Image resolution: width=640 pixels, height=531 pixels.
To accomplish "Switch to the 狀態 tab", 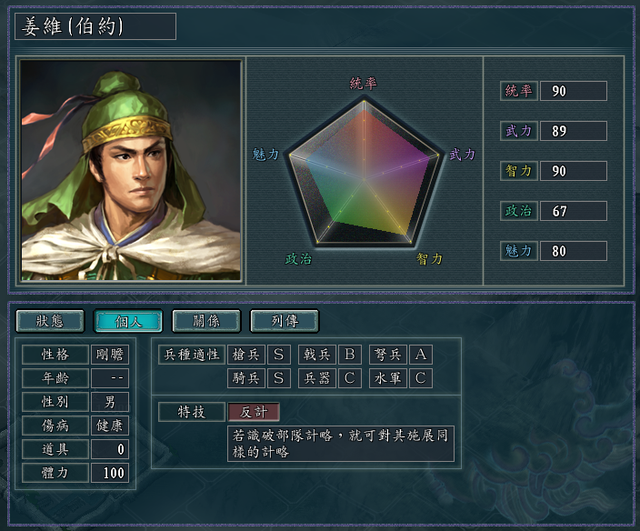I will (x=50, y=321).
